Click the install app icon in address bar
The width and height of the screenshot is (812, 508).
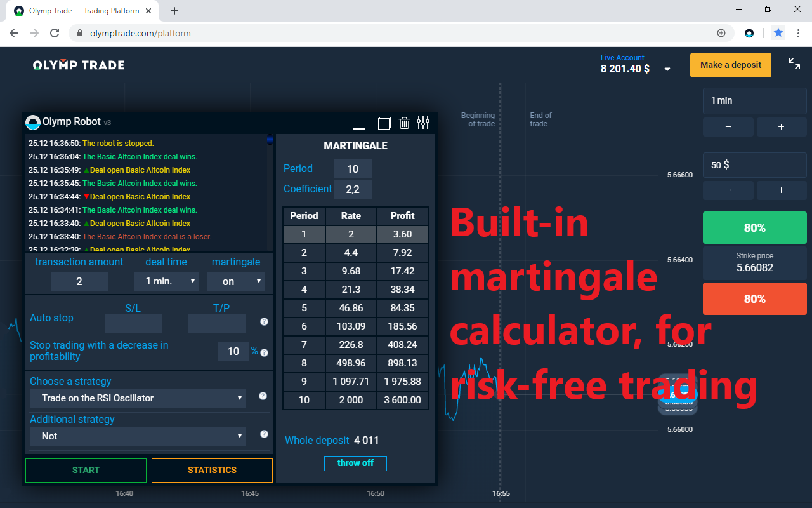tap(721, 33)
